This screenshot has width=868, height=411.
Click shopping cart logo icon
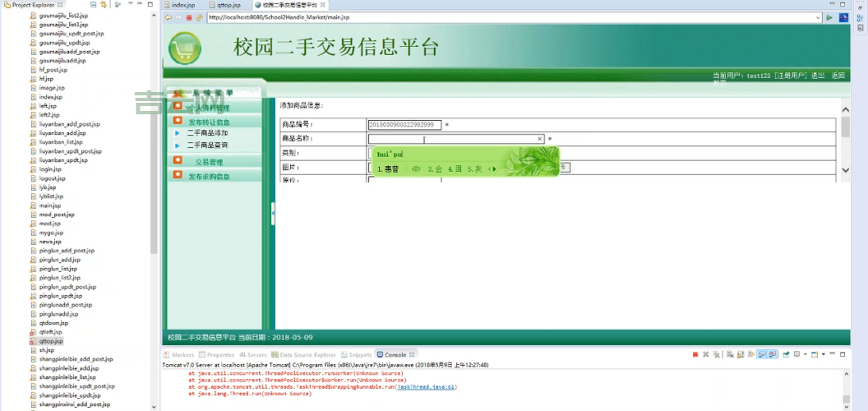(184, 48)
